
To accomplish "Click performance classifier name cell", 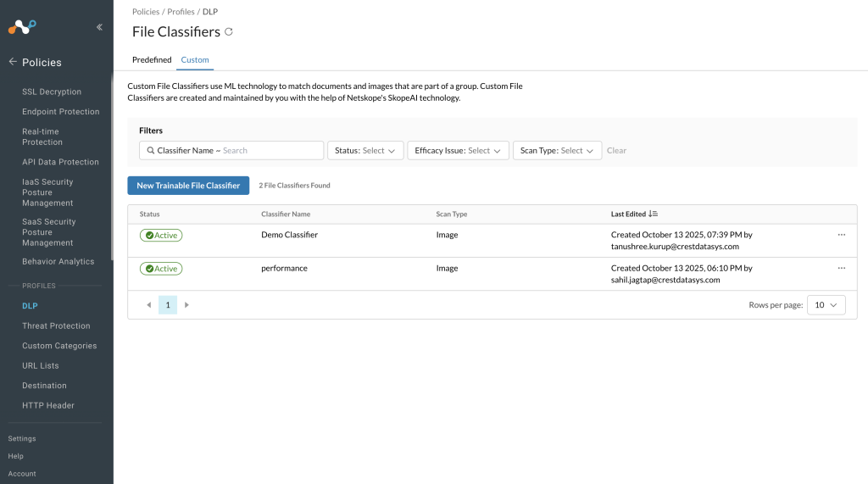I will pos(284,268).
